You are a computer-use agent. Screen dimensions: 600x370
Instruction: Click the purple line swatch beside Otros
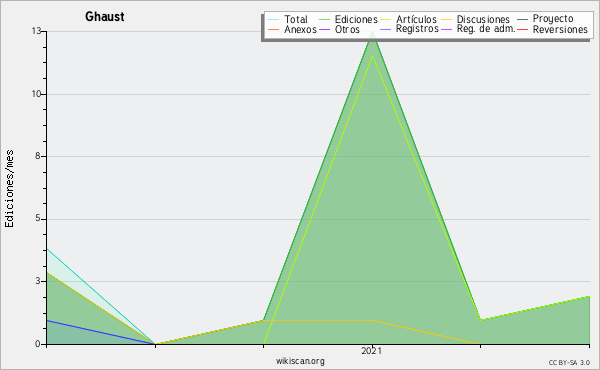tap(324, 29)
